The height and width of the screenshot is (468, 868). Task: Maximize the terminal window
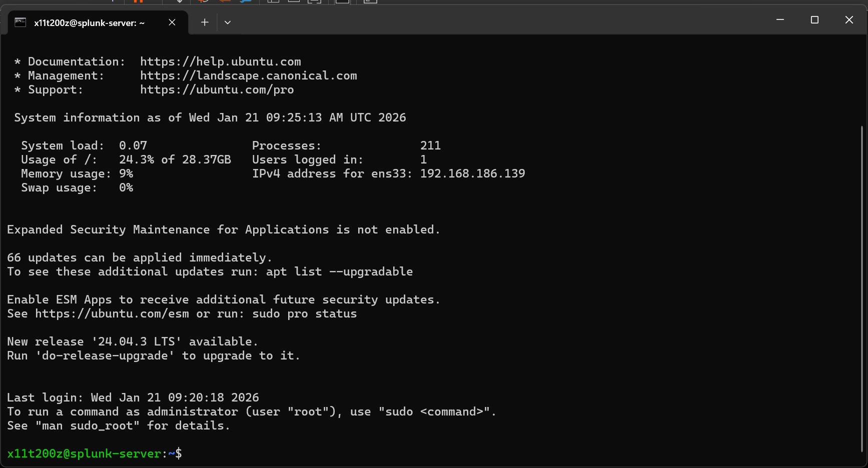814,20
